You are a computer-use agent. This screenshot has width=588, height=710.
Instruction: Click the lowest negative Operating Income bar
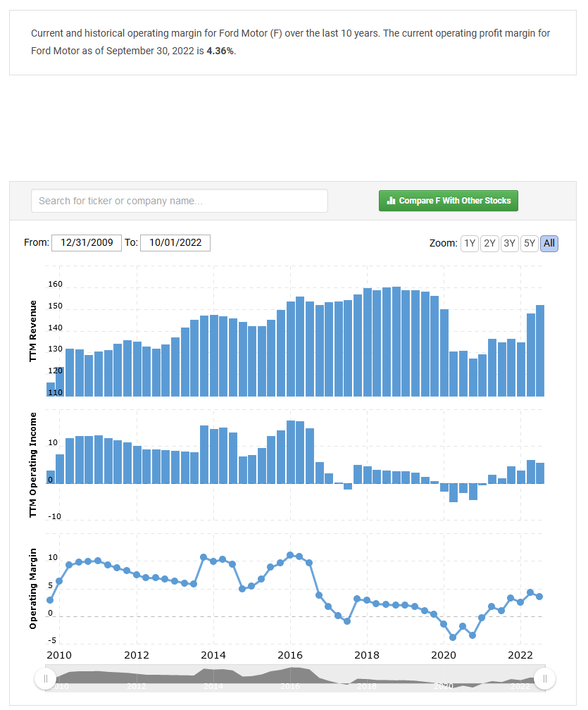click(x=453, y=492)
